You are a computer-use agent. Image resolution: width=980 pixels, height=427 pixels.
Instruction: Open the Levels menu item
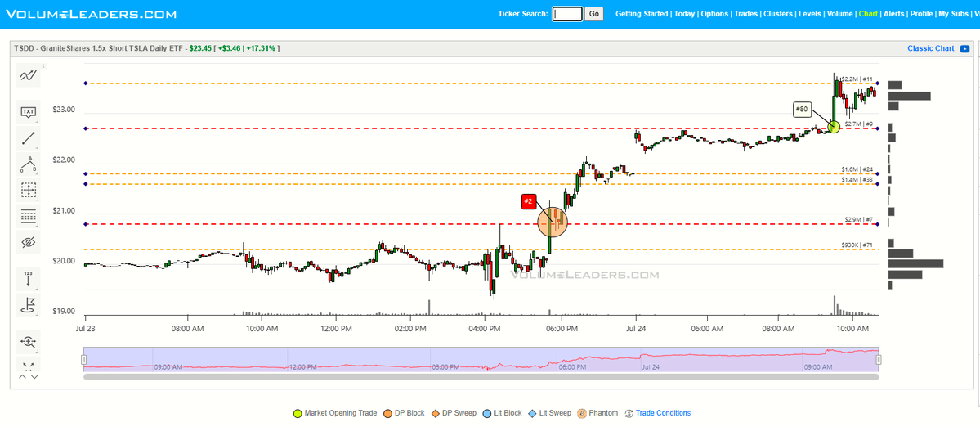(x=810, y=14)
